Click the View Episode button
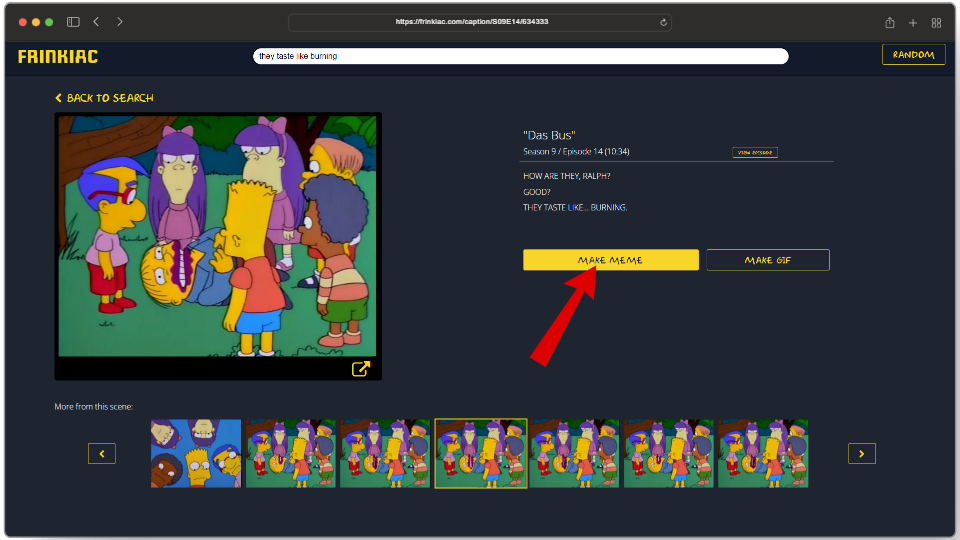960x540 pixels. coord(755,152)
